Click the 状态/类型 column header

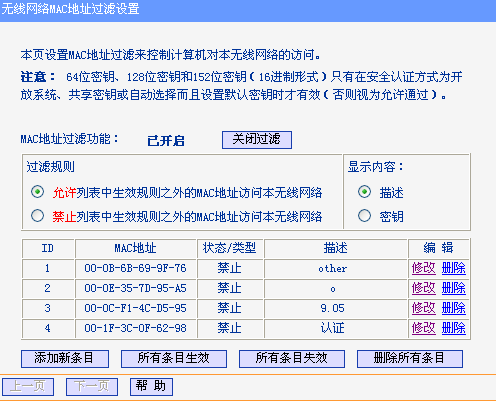pyautogui.click(x=229, y=248)
